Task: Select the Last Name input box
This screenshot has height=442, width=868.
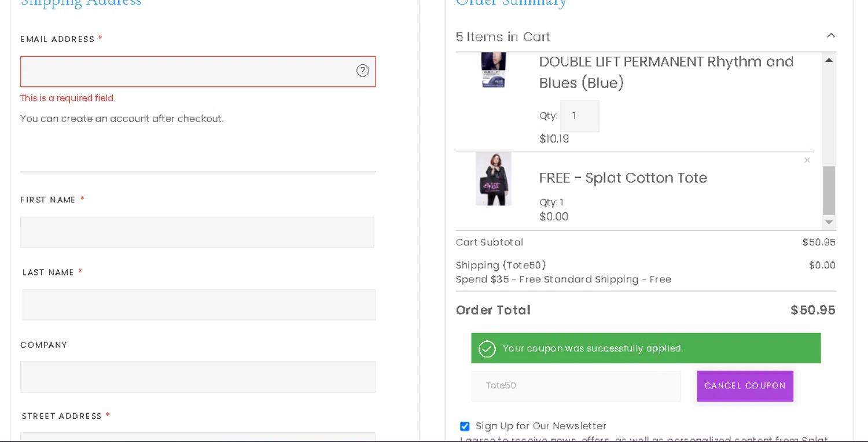Action: coord(198,305)
